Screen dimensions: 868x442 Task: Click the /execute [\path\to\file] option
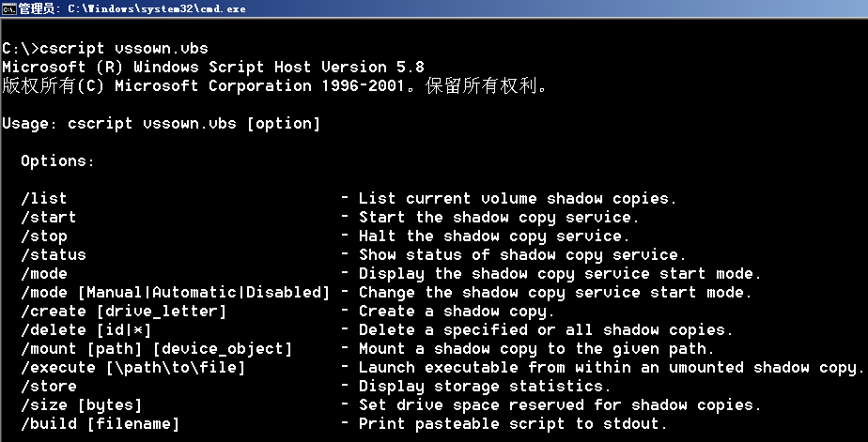coord(132,367)
